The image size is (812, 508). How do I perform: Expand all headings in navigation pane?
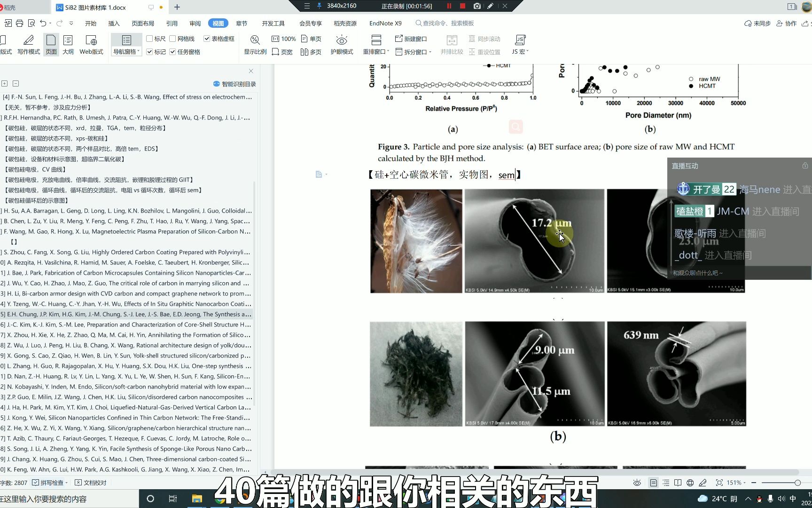click(x=4, y=83)
